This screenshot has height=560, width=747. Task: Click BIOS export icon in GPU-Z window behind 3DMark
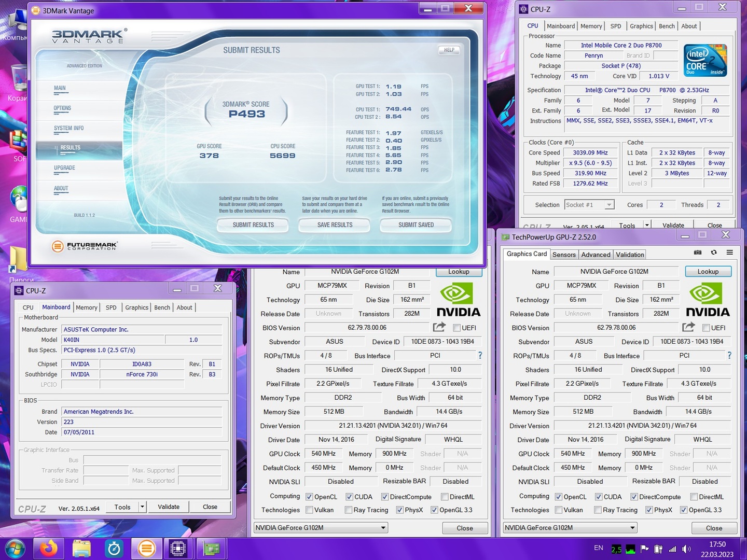[x=439, y=327]
